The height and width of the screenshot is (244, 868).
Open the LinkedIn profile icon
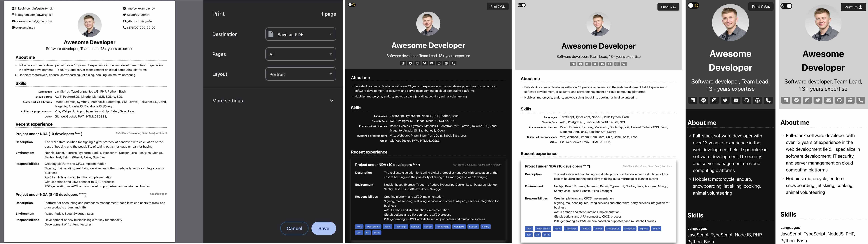(x=403, y=63)
